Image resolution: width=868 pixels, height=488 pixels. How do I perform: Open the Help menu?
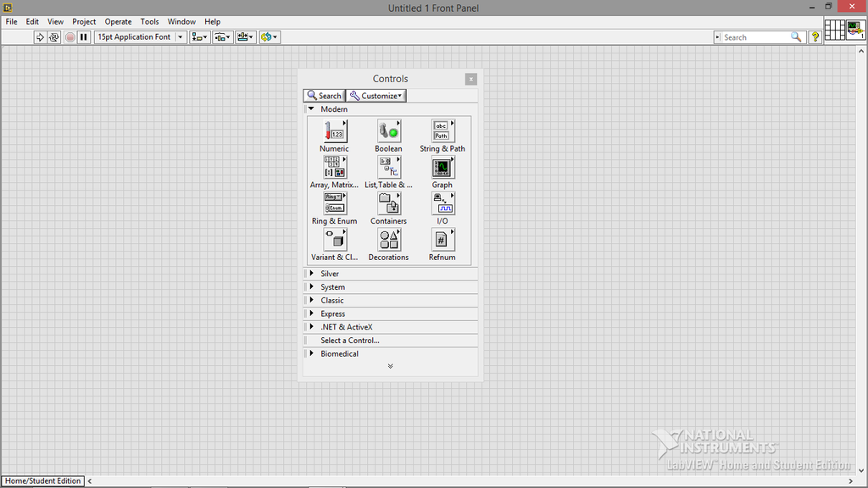(212, 21)
